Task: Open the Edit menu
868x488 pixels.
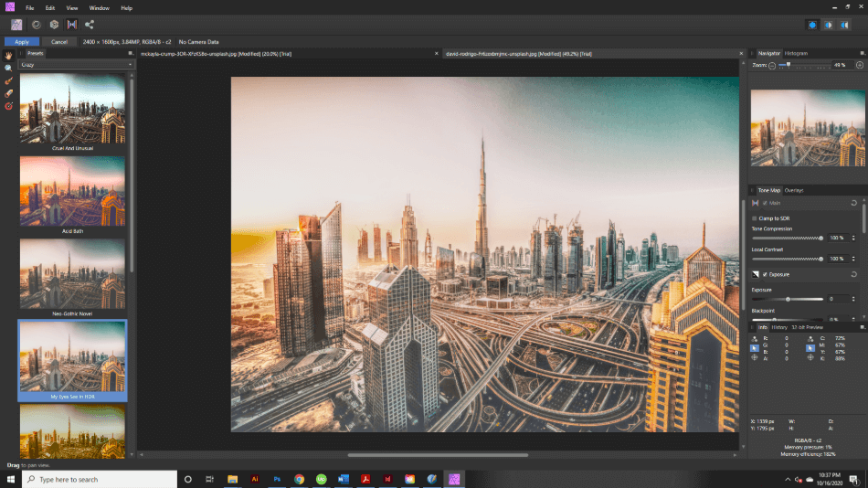Action: tap(50, 7)
